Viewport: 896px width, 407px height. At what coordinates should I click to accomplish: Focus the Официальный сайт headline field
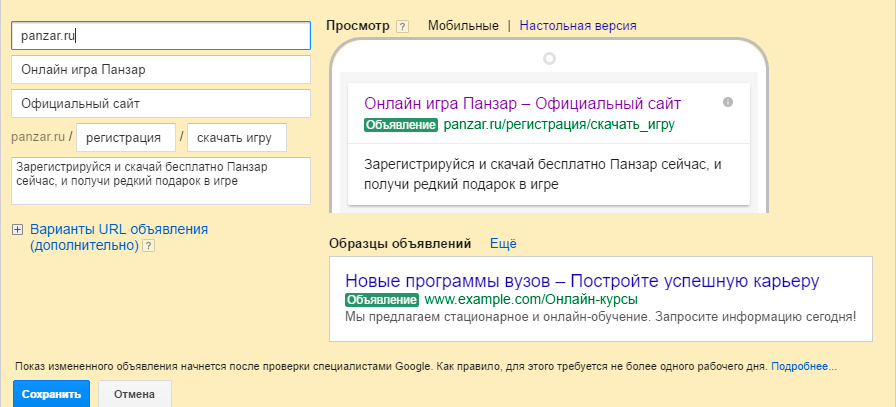(161, 103)
